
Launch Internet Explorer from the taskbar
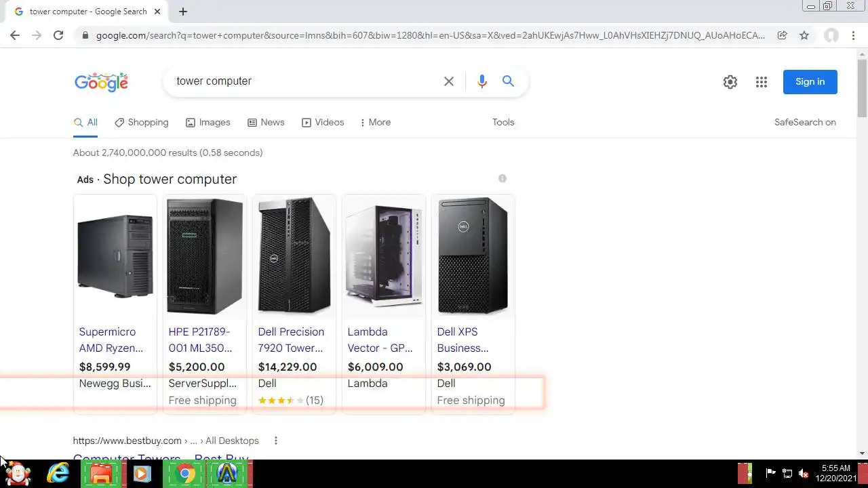(x=58, y=474)
